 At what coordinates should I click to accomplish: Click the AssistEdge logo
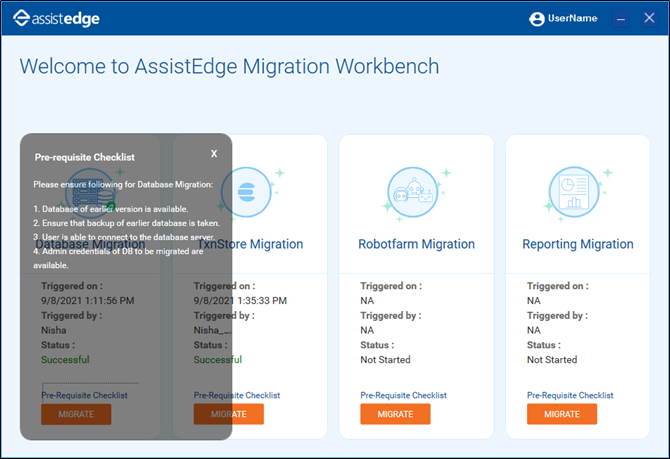(56, 19)
